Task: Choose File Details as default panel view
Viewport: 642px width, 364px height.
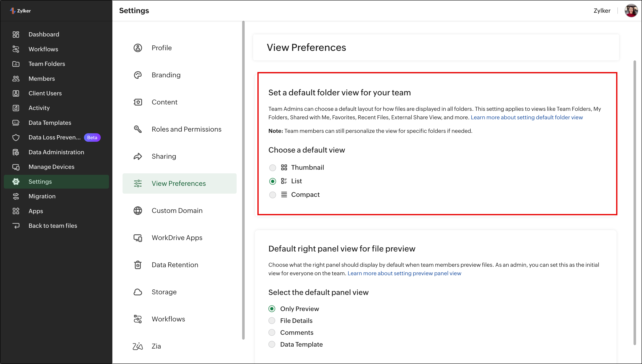Action: (272, 321)
